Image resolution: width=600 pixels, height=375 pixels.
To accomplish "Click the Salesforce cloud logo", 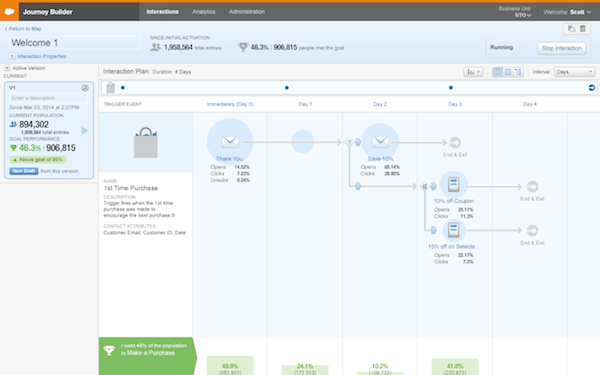I will [9, 11].
